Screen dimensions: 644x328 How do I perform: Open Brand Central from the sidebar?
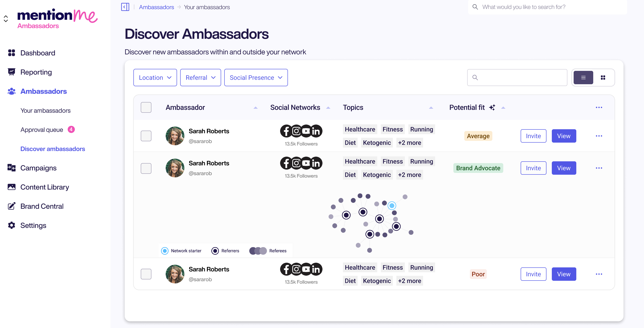(x=42, y=206)
